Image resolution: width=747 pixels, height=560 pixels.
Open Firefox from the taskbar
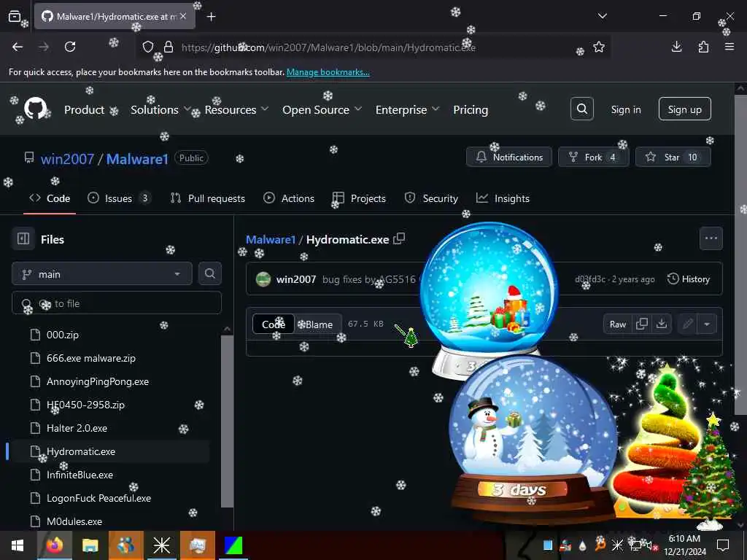point(55,545)
